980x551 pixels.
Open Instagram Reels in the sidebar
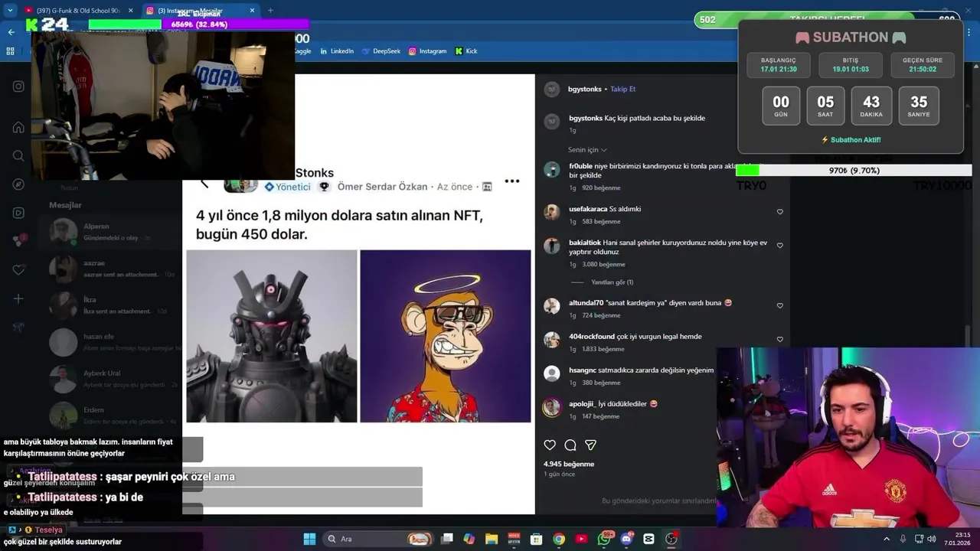18,213
